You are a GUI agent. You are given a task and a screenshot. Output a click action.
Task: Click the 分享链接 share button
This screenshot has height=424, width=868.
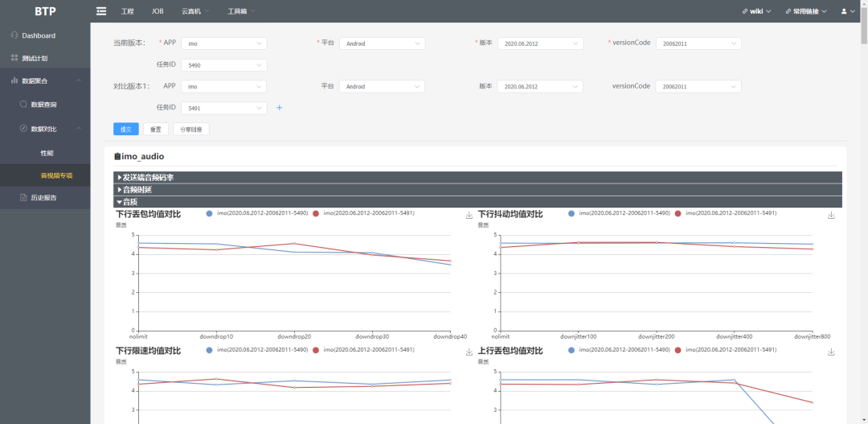(191, 130)
